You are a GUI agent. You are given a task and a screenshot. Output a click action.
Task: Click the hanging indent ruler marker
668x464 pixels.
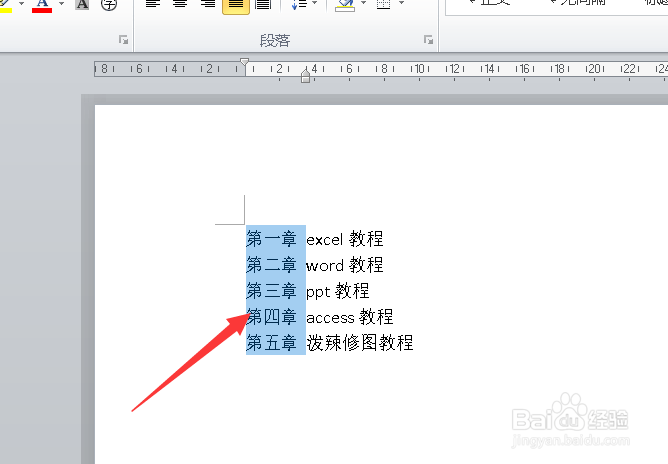pos(305,71)
